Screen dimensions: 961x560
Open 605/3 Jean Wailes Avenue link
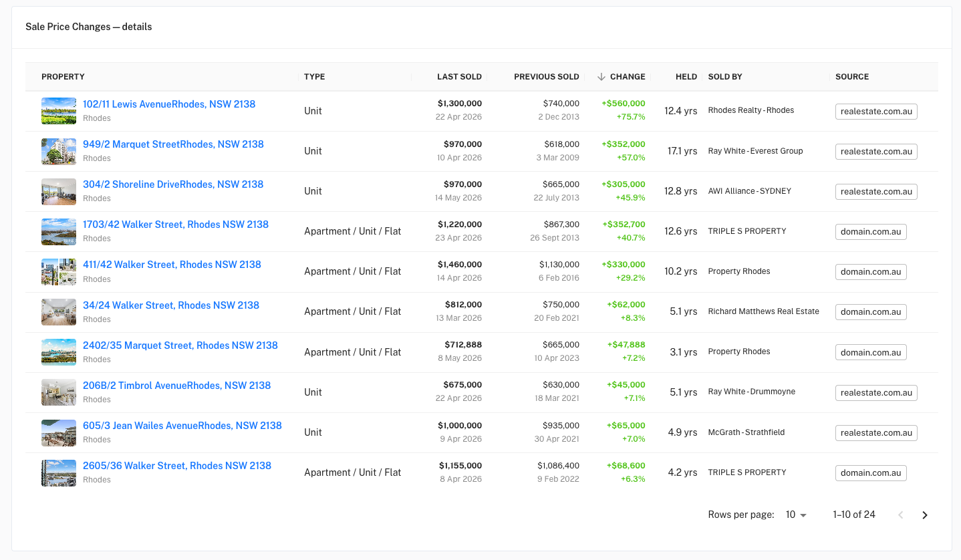182,426
